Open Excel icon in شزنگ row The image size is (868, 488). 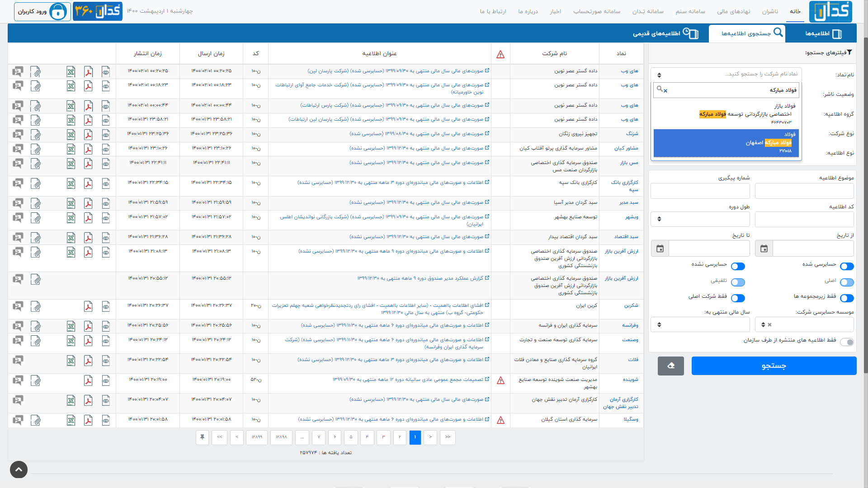pos(71,135)
